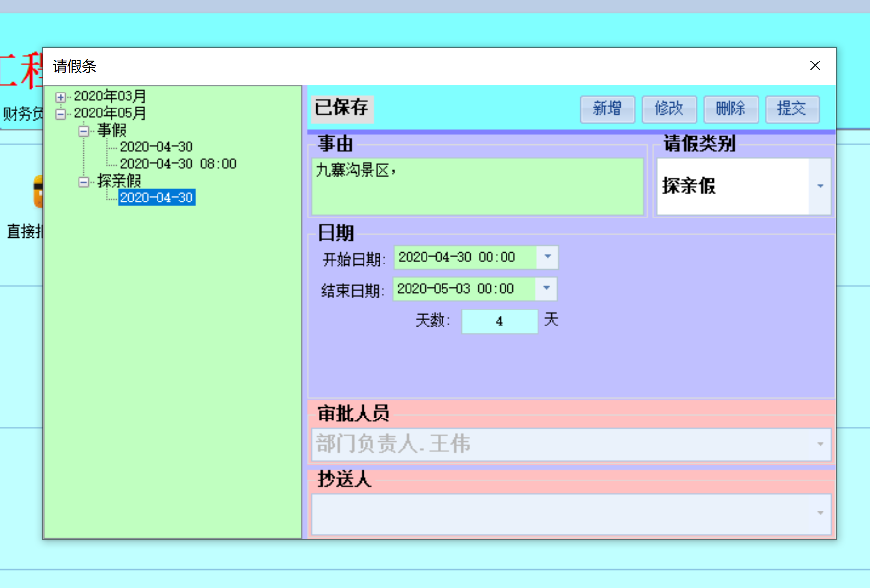The width and height of the screenshot is (870, 588).
Task: Open the 开始日期 date picker dropdown
Action: (548, 257)
